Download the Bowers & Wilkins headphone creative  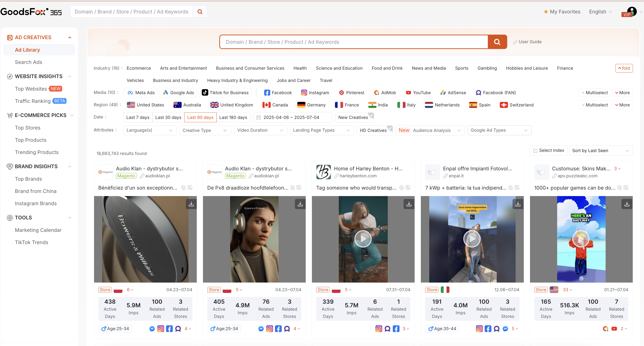pyautogui.click(x=191, y=204)
